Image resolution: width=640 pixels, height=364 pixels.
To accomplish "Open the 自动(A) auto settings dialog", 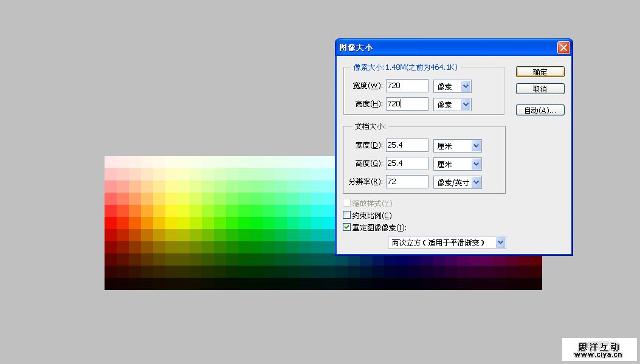I will [539, 110].
